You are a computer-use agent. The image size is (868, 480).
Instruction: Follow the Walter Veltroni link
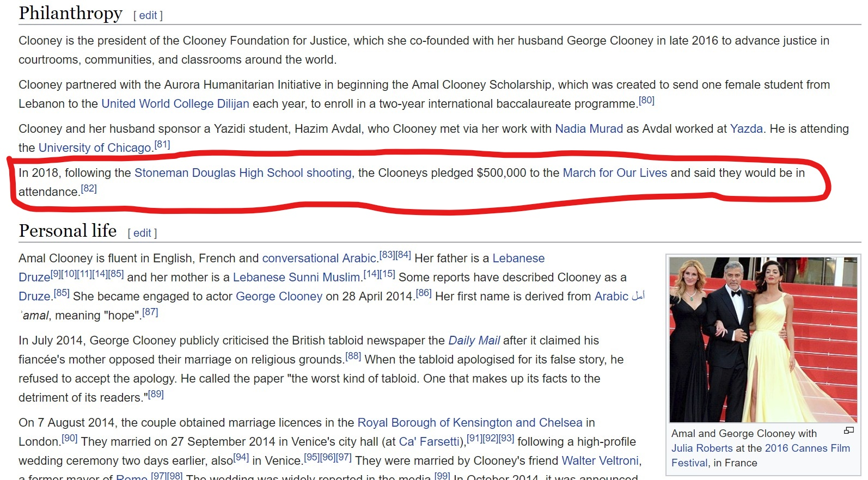point(600,460)
